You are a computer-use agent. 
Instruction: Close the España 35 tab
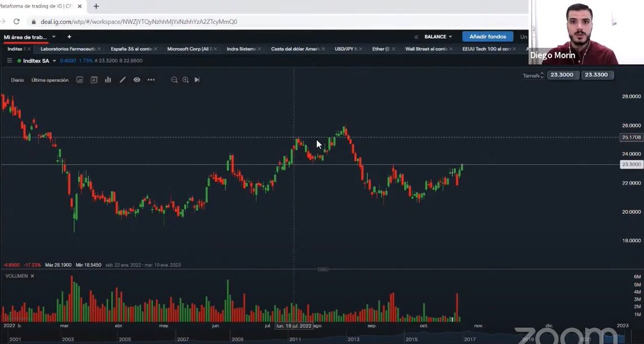coord(156,49)
